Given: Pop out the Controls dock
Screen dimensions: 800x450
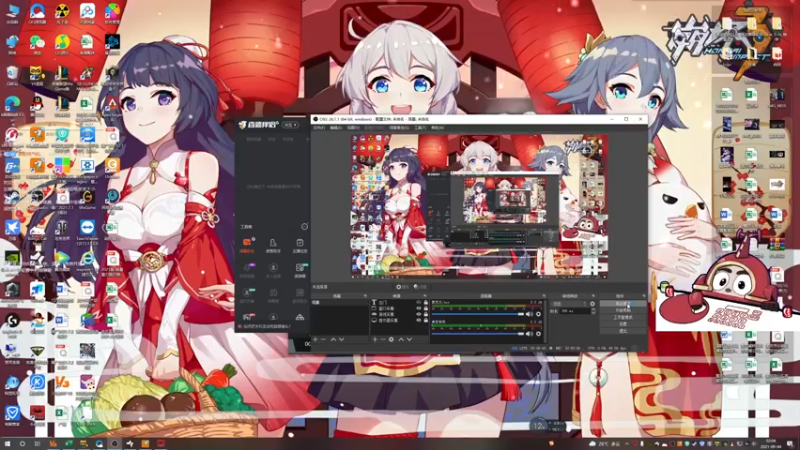Looking at the screenshot, I should [645, 296].
